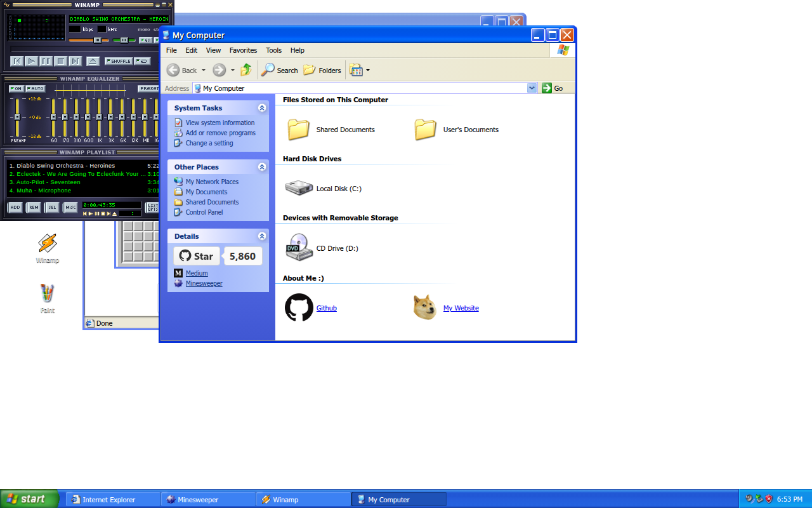
Task: Click the Winamp seek position bar
Action: (x=84, y=49)
